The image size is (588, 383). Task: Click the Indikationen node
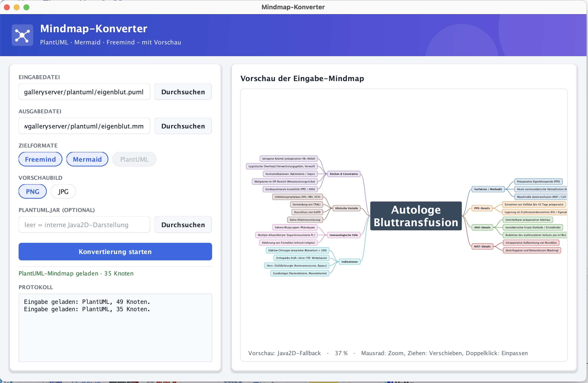click(349, 262)
